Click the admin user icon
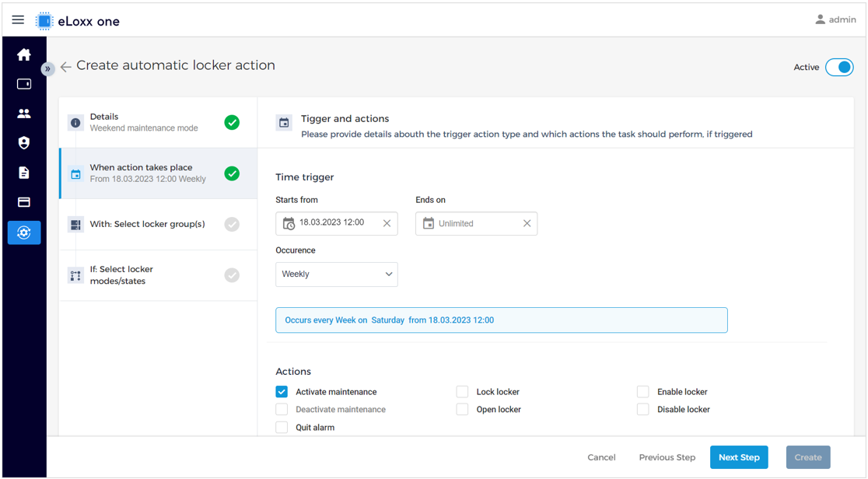The image size is (868, 479). (x=820, y=19)
